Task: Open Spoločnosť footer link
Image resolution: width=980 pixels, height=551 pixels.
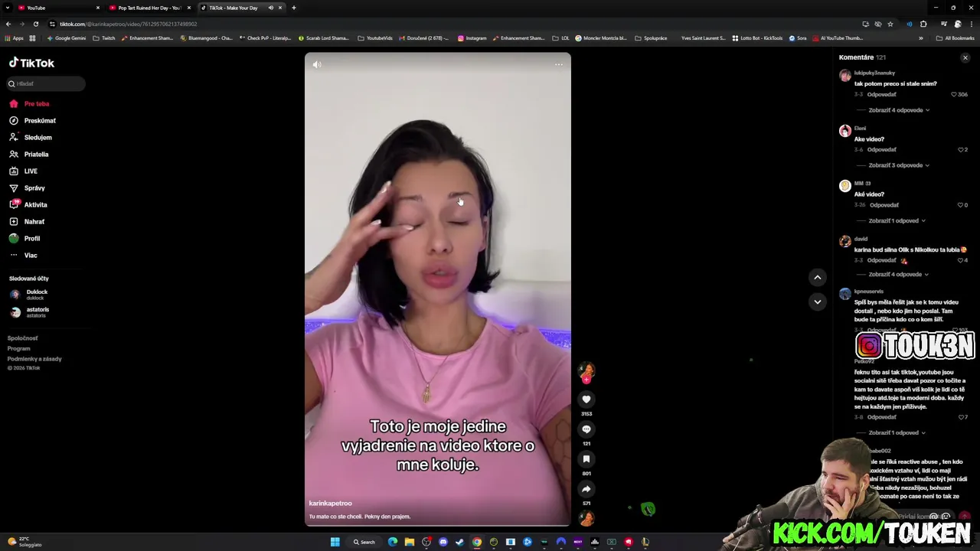Action: point(22,337)
